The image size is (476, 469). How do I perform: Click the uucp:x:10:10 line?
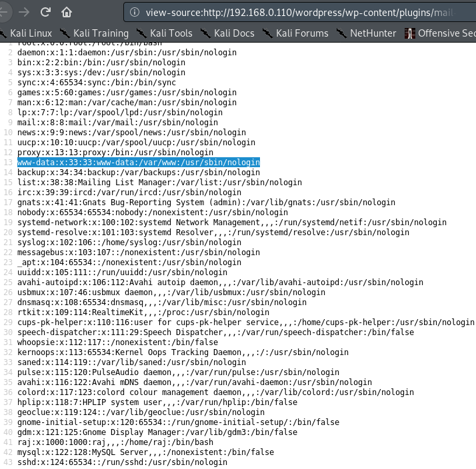136,143
